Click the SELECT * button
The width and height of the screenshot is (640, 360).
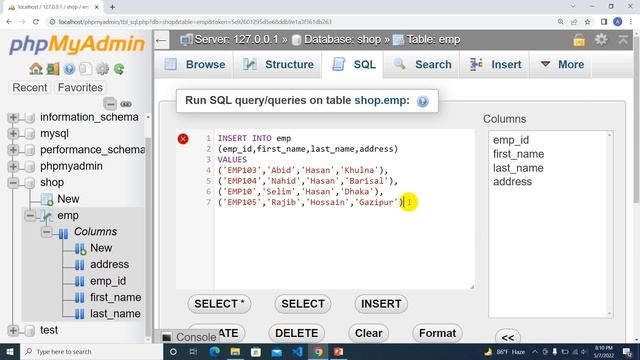[219, 304]
